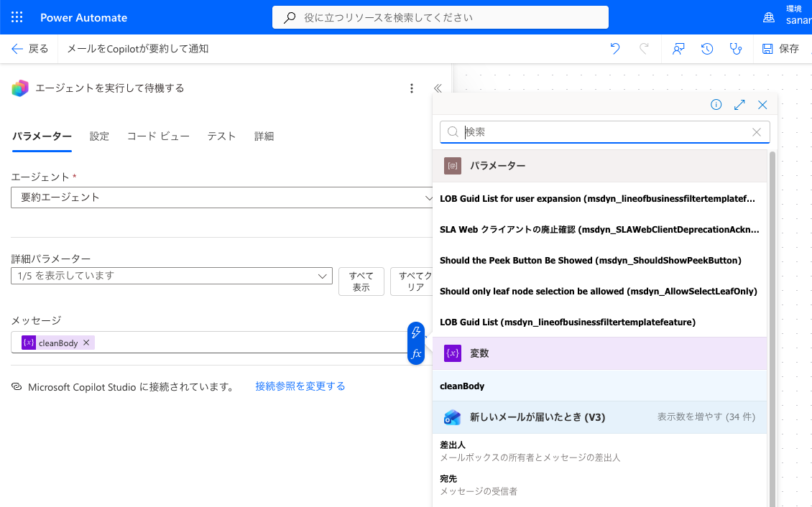Click the 保存 button label
812x507 pixels.
789,49
